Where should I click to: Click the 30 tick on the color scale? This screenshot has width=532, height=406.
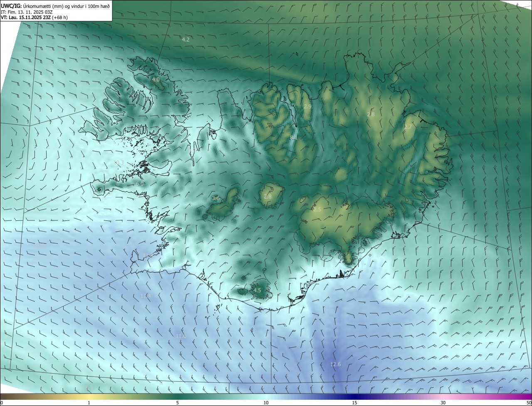[443, 403]
